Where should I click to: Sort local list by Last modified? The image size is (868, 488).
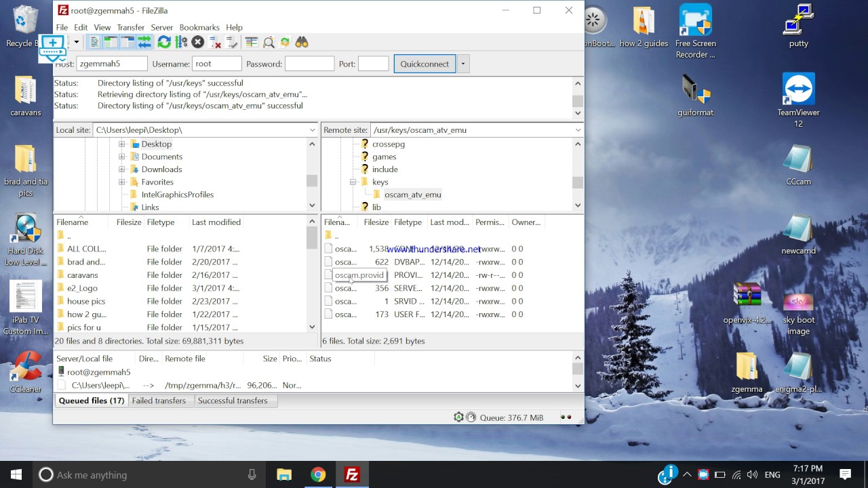[x=216, y=222]
